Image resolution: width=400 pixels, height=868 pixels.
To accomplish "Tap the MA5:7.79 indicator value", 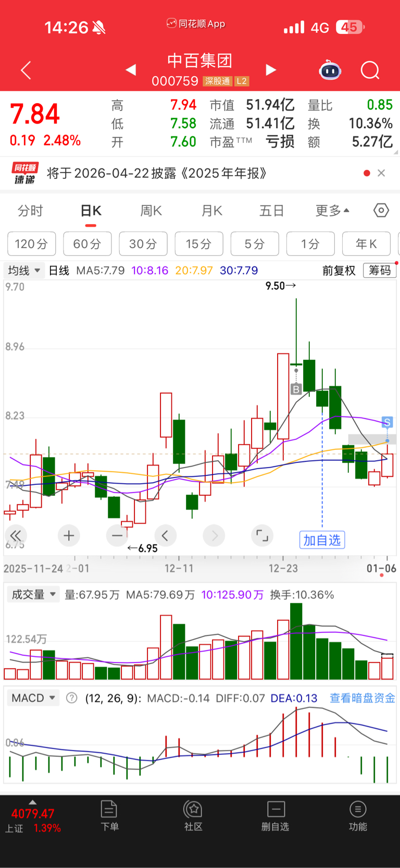I will point(101,271).
